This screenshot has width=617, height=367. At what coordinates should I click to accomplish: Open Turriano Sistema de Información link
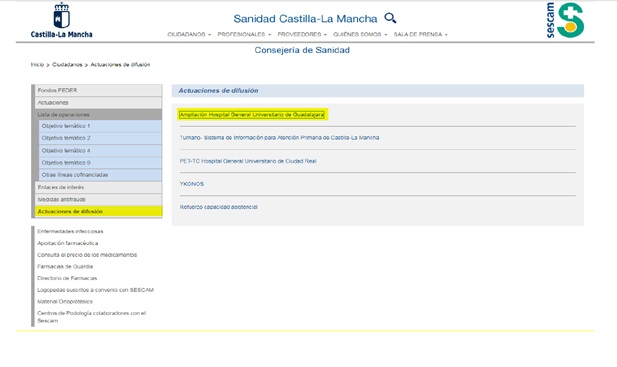pos(279,138)
